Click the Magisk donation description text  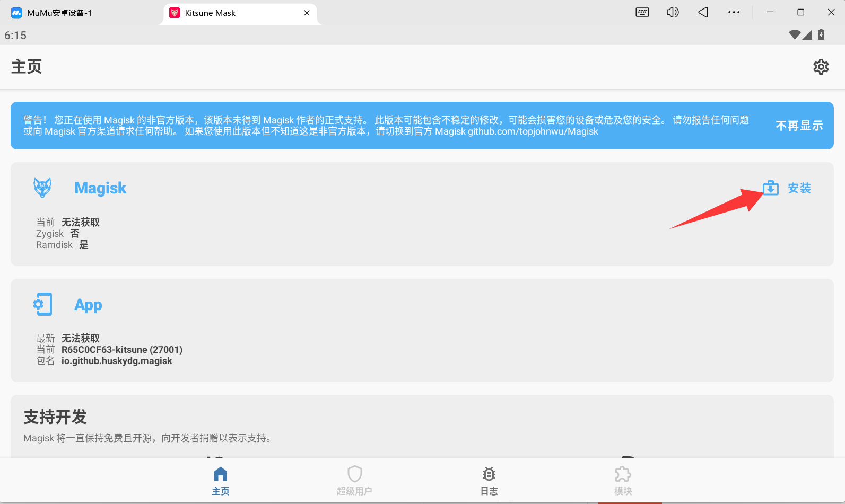click(x=149, y=438)
